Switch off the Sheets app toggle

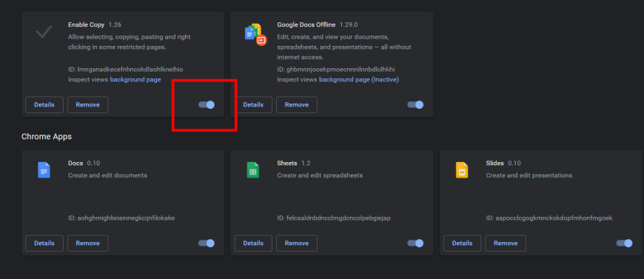pos(415,243)
